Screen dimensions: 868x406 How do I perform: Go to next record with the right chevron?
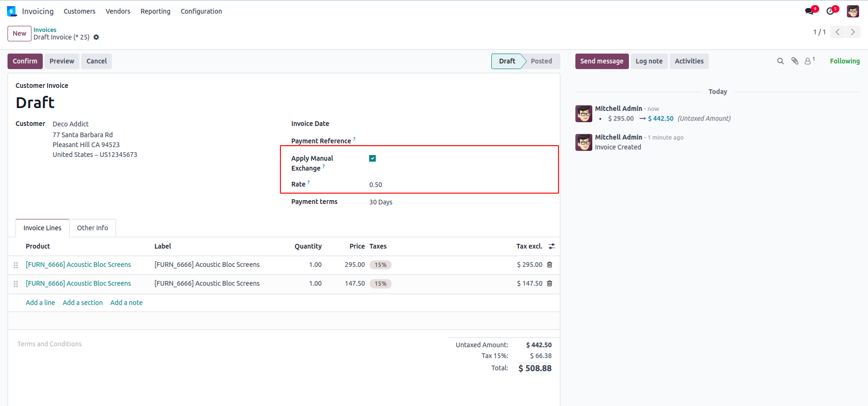(853, 32)
